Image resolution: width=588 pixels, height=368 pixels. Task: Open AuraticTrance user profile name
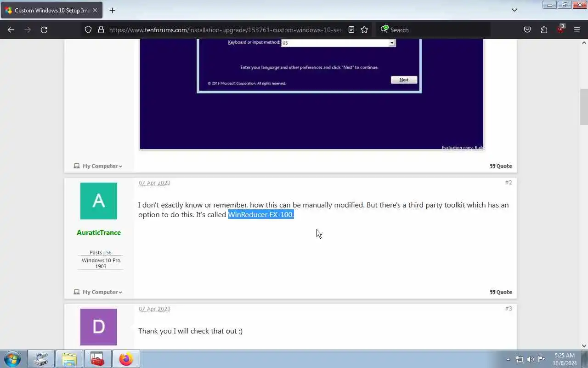tap(99, 233)
